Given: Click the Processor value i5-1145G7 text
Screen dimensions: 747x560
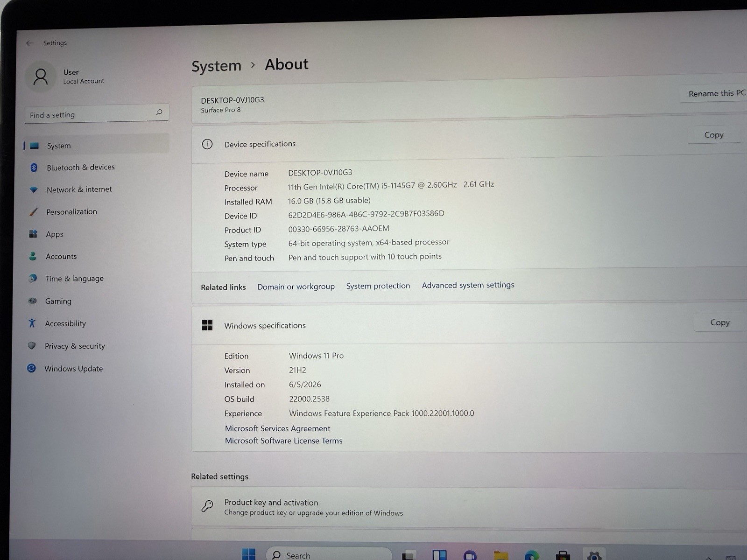Looking at the screenshot, I should click(391, 185).
